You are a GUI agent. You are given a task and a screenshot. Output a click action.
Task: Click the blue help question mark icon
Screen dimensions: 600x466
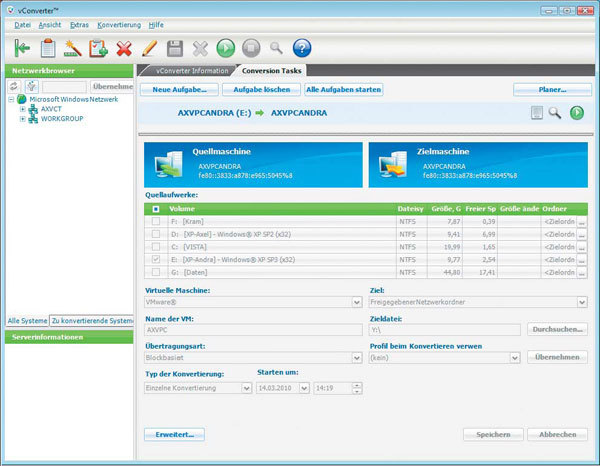coord(302,48)
